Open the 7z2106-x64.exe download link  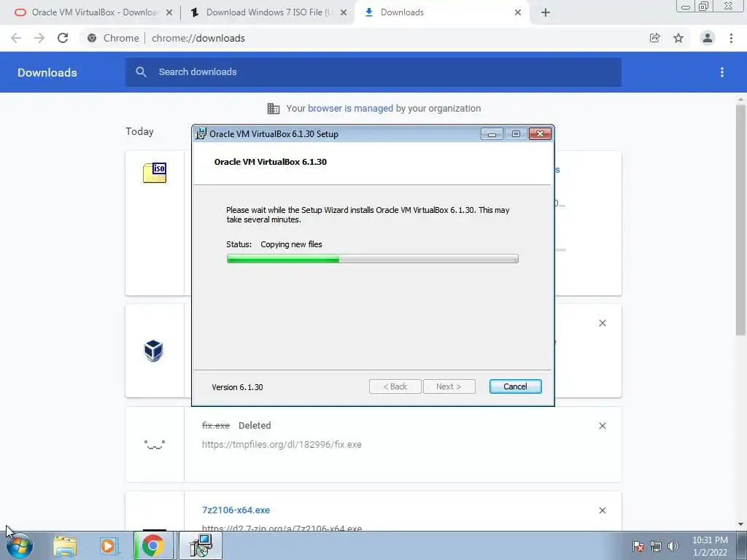pyautogui.click(x=236, y=510)
